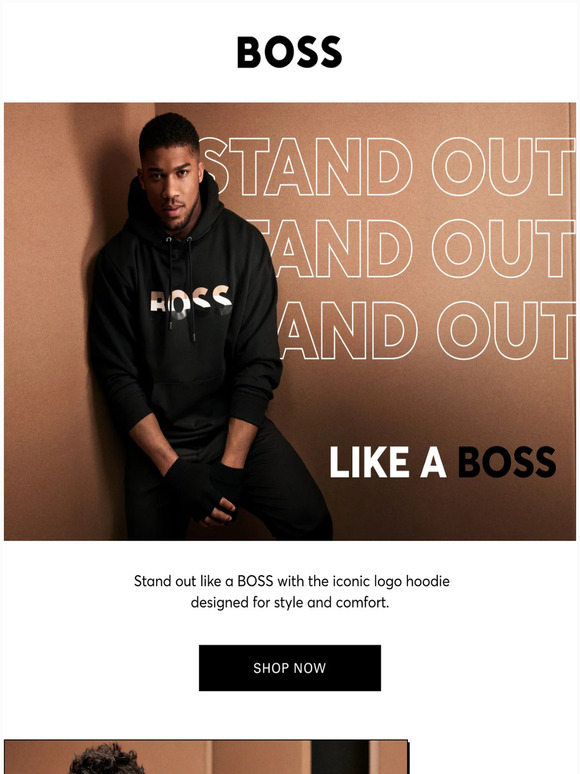Click the 'Stand out like a BOSS' sentence
580x774 pixels.
click(x=292, y=581)
